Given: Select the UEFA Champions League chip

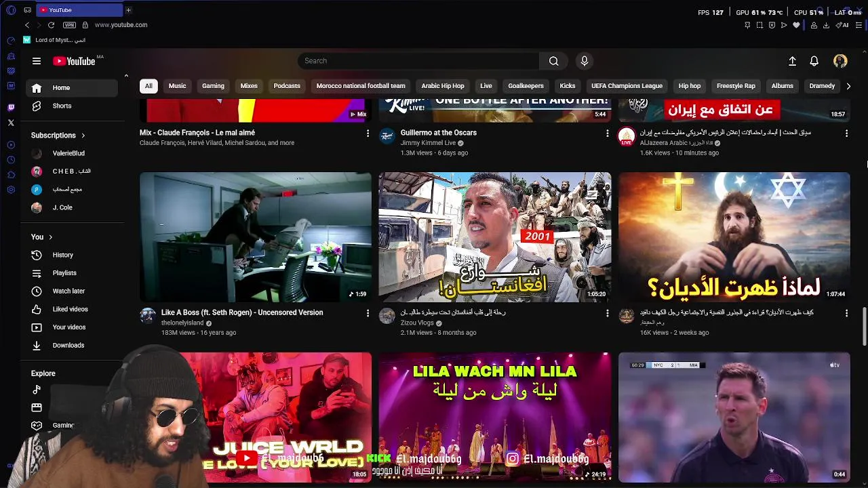Looking at the screenshot, I should [x=627, y=86].
